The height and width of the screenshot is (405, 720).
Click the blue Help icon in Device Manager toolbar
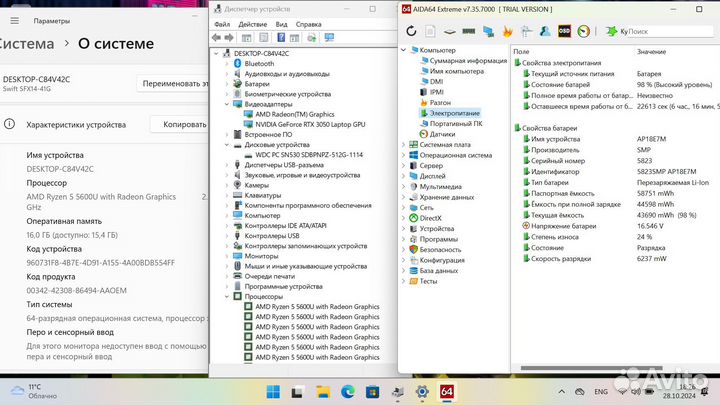(281, 38)
